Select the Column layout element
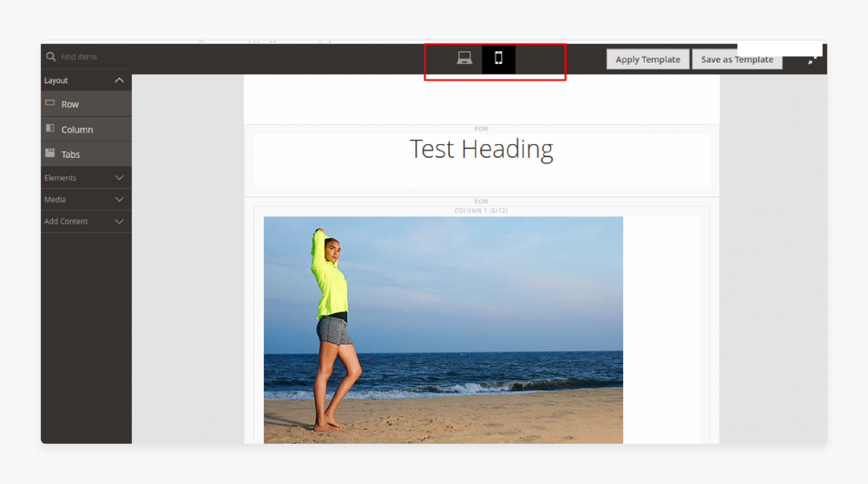 [86, 129]
